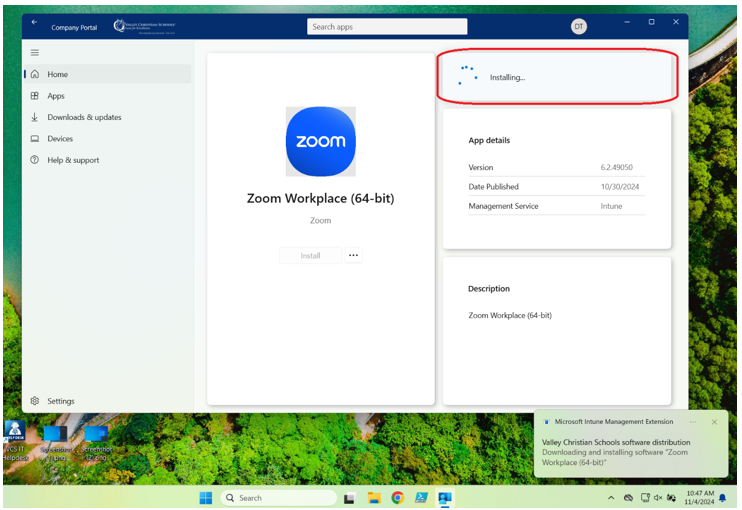
Task: Select the Screenshot (2).png desktop file
Action: click(96, 444)
